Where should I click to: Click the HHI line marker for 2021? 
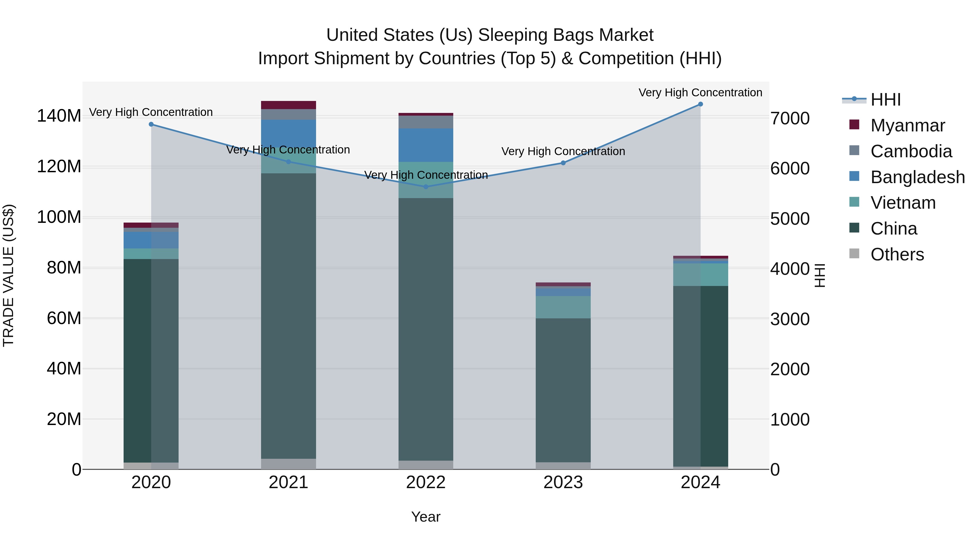[x=288, y=162]
